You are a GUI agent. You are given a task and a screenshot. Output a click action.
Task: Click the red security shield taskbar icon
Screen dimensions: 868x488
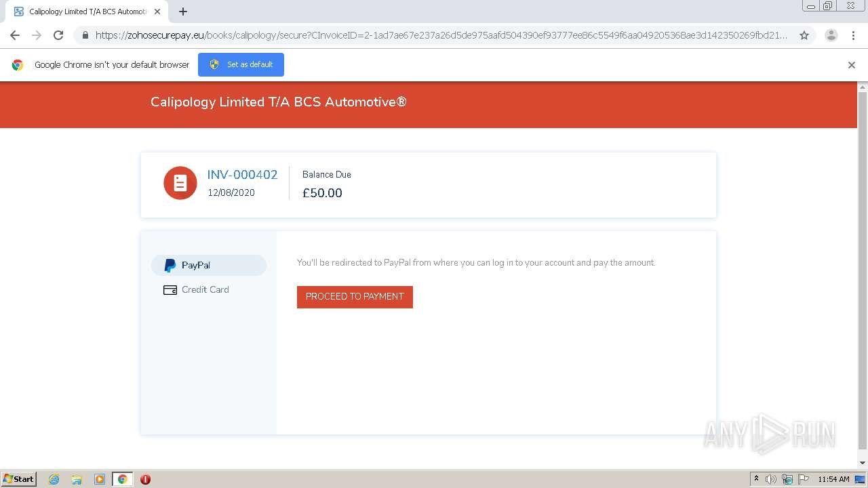click(145, 479)
